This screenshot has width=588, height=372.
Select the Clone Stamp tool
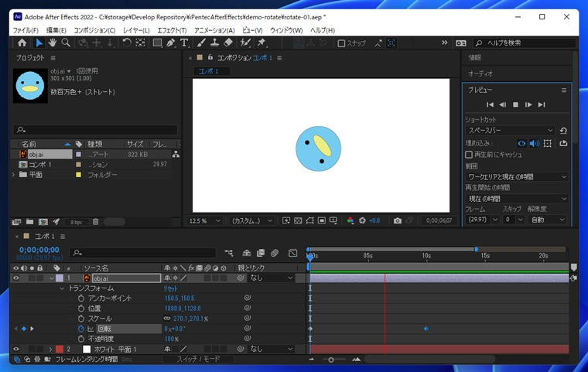(x=214, y=43)
